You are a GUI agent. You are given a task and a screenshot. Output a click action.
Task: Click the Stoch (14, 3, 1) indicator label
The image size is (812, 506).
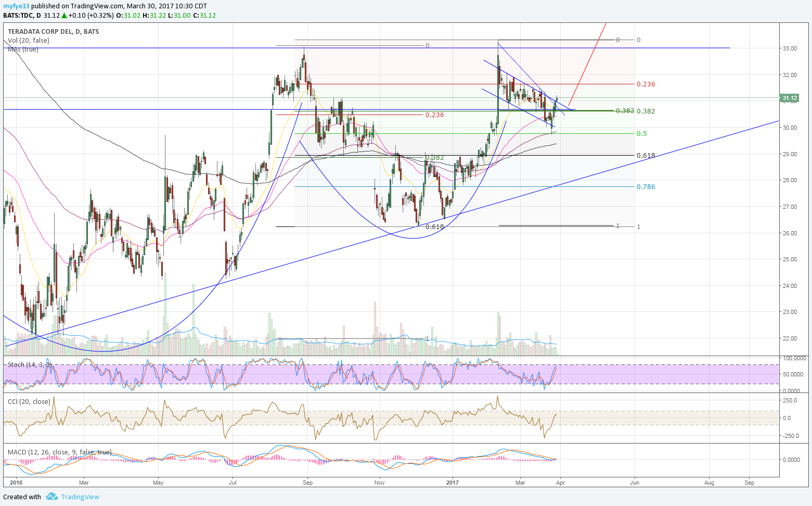[30, 364]
